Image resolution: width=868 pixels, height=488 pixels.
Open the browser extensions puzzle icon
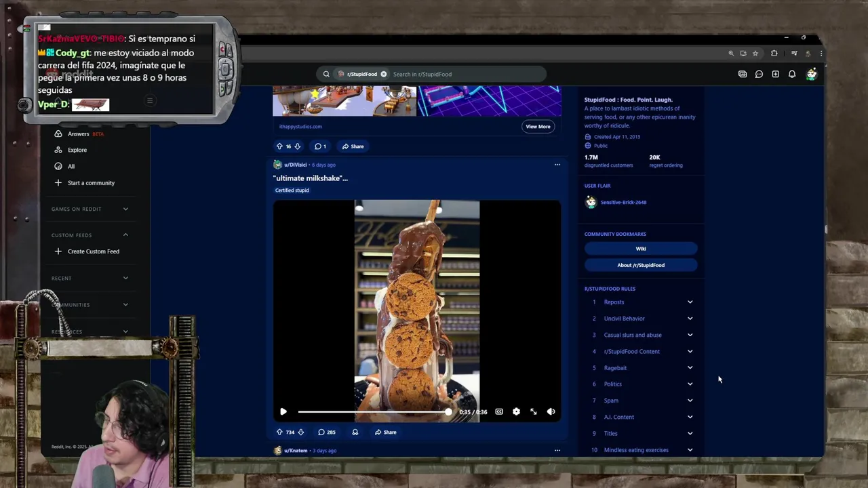[x=774, y=54]
